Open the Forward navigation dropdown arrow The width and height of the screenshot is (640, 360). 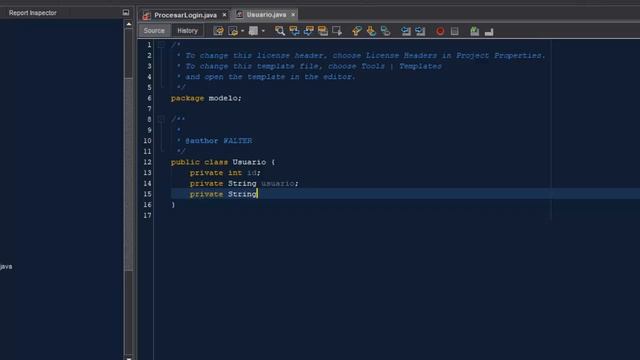[x=263, y=31]
